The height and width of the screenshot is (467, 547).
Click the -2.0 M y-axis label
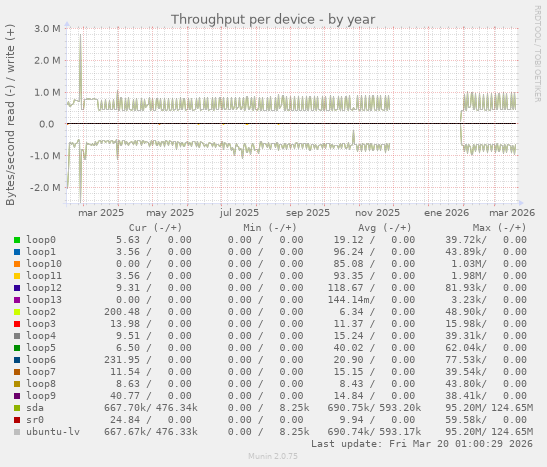tap(45, 188)
